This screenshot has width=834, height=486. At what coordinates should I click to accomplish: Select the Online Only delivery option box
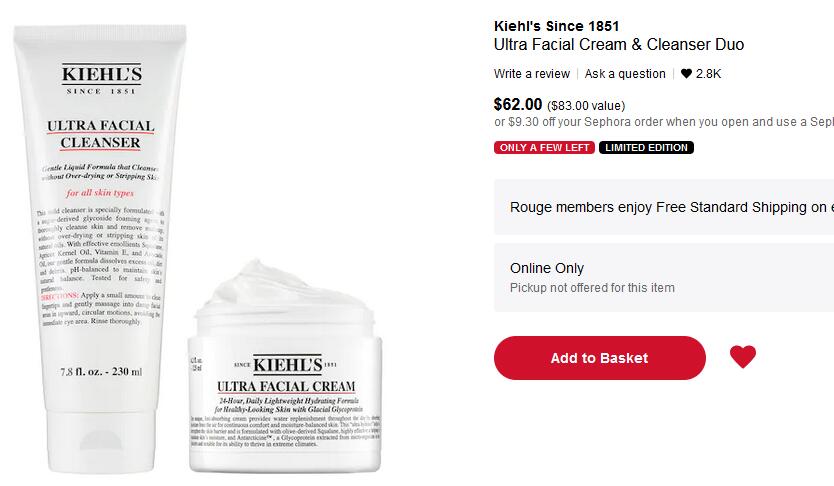pos(664,278)
